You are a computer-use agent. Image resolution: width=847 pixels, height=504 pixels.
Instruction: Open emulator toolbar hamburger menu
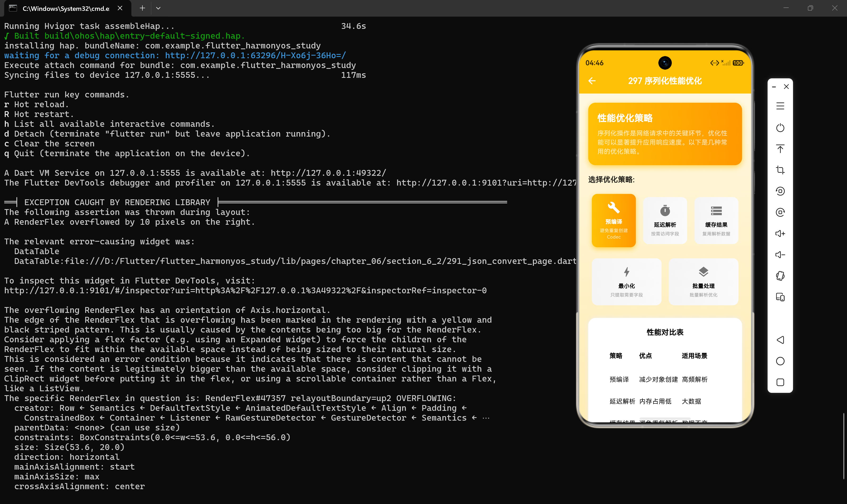[x=780, y=106]
